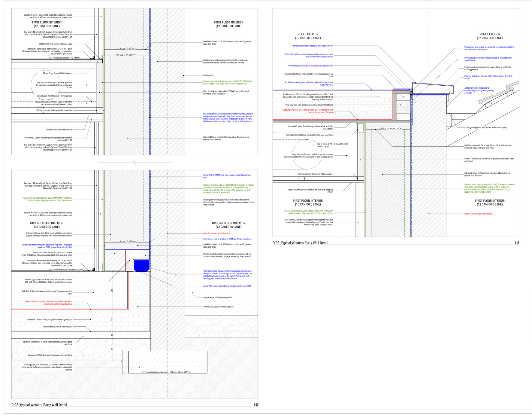This screenshot has height=418, width=532.
Task: Click the '150mm ISOQUICK perimeter upstand' note
Action: (x=218, y=307)
